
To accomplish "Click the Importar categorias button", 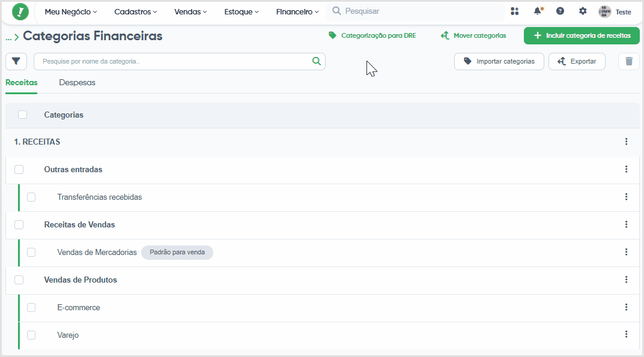I will [x=499, y=62].
